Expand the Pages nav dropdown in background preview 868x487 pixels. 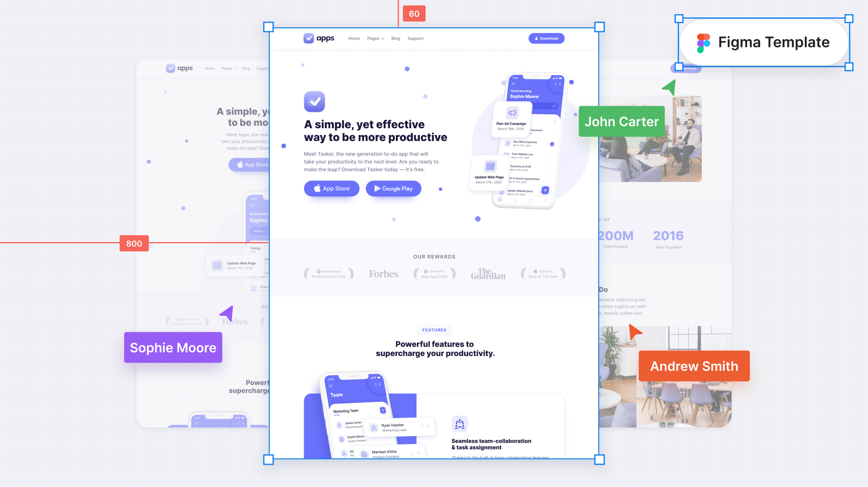click(229, 68)
